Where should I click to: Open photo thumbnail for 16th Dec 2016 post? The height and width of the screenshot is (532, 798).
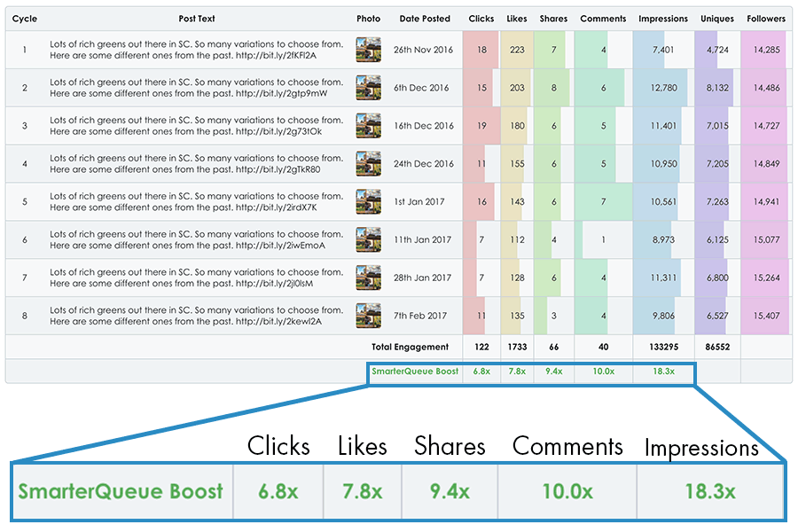tap(369, 126)
